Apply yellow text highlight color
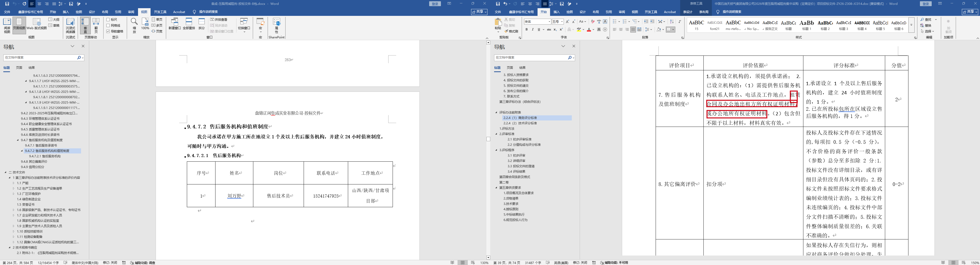 click(x=579, y=29)
